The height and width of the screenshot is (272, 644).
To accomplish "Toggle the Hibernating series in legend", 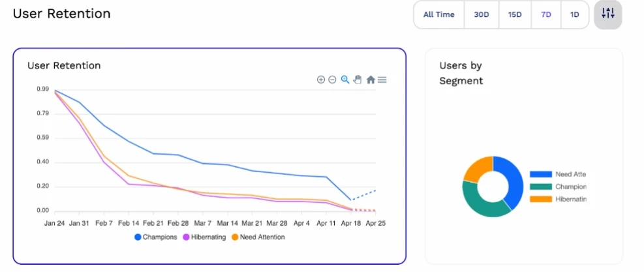I will 204,237.
